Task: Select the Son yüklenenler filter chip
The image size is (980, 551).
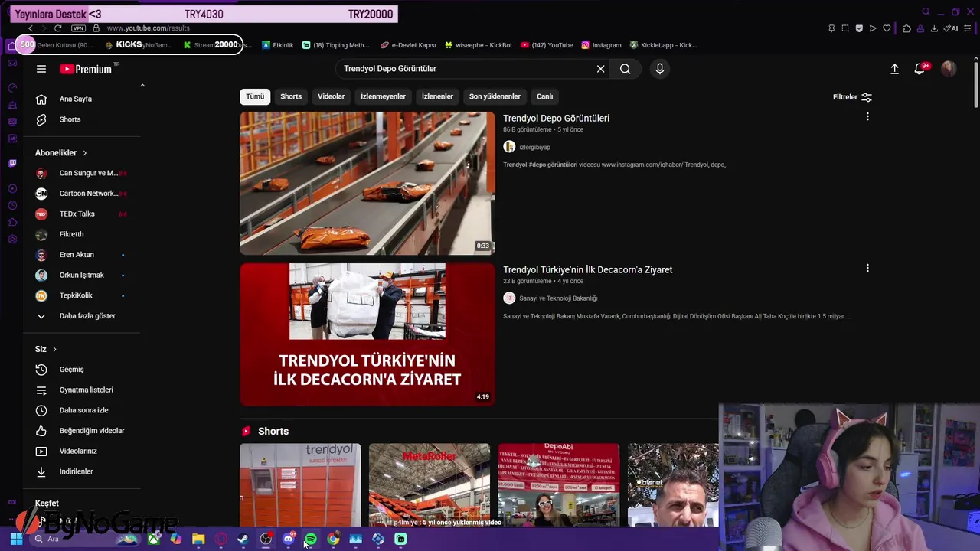Action: pos(495,96)
